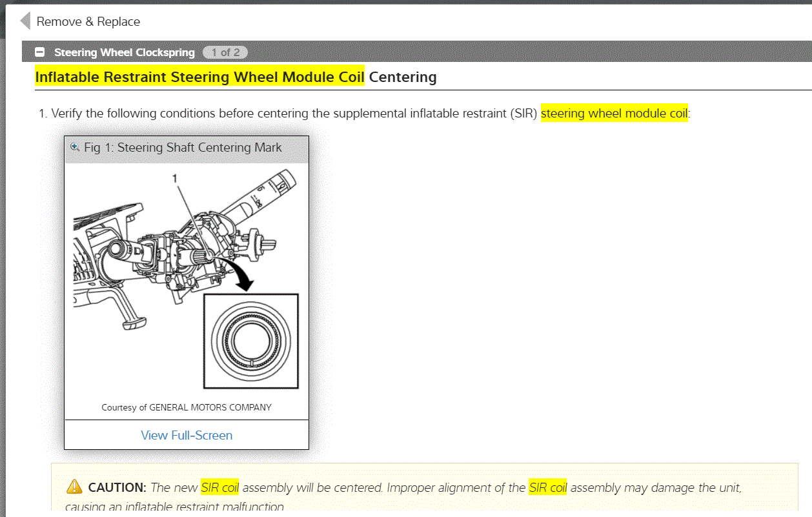Collapse the Steering Wheel Clockspring section

[x=40, y=52]
